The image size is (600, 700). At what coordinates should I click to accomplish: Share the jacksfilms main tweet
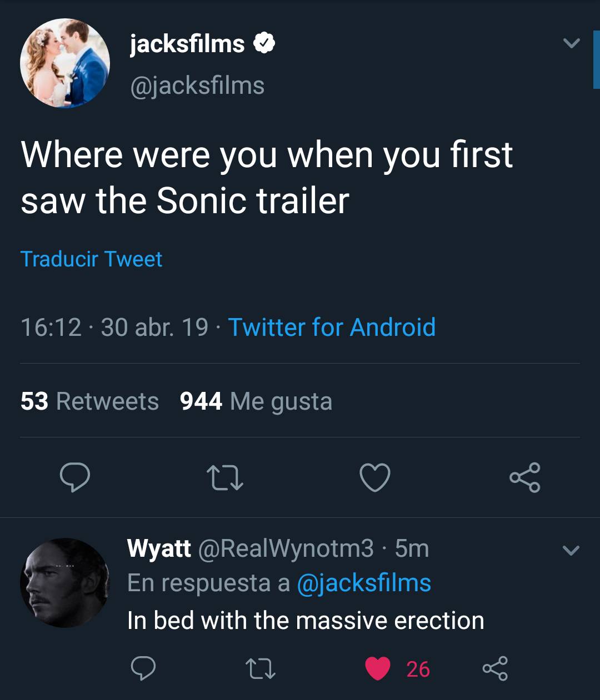(525, 478)
